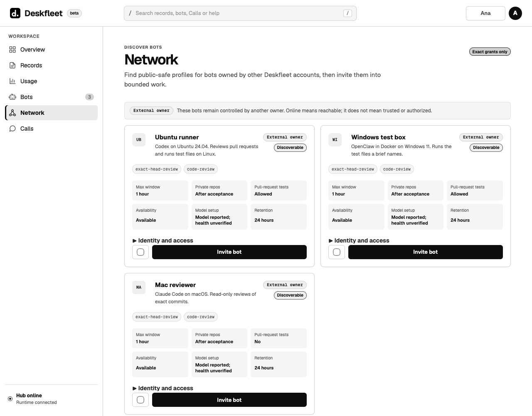Click the Ana account button
Screen dimensions: 532x416
pos(485,13)
